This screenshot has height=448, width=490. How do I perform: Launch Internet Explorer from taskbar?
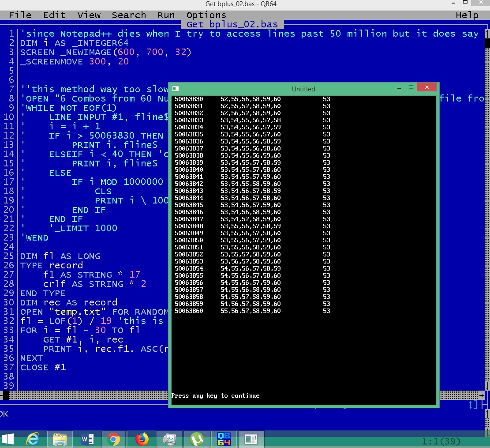pos(33,439)
